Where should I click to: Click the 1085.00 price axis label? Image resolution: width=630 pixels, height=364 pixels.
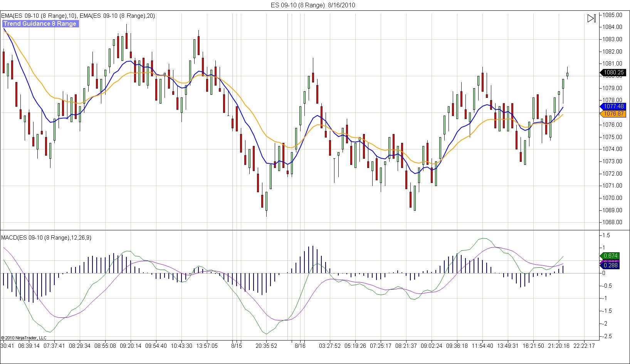[613, 15]
